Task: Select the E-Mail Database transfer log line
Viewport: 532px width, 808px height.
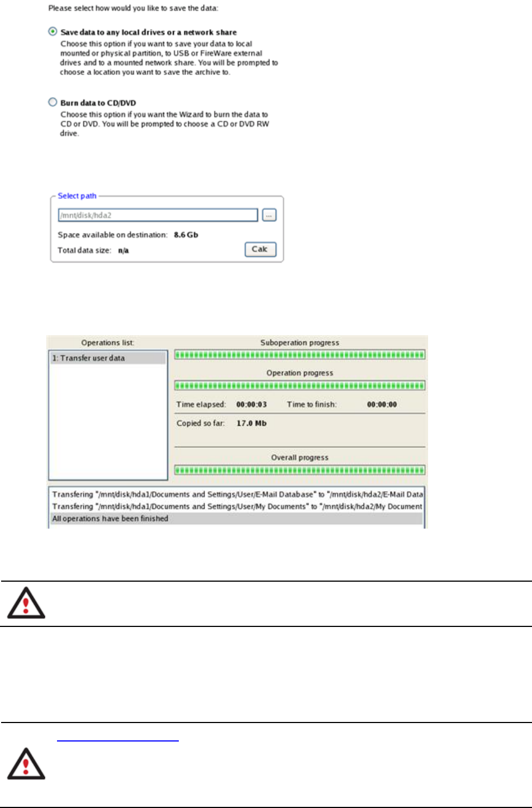Action: tap(236, 495)
